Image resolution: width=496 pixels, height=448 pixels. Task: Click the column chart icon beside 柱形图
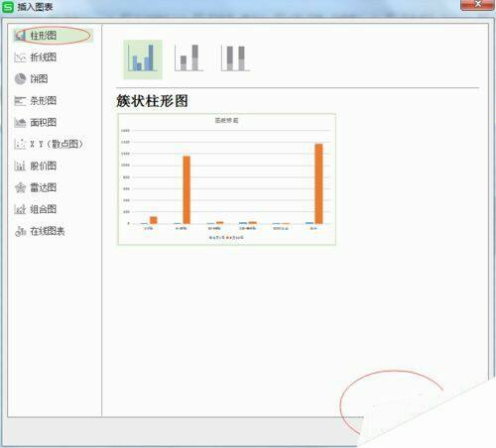click(20, 36)
